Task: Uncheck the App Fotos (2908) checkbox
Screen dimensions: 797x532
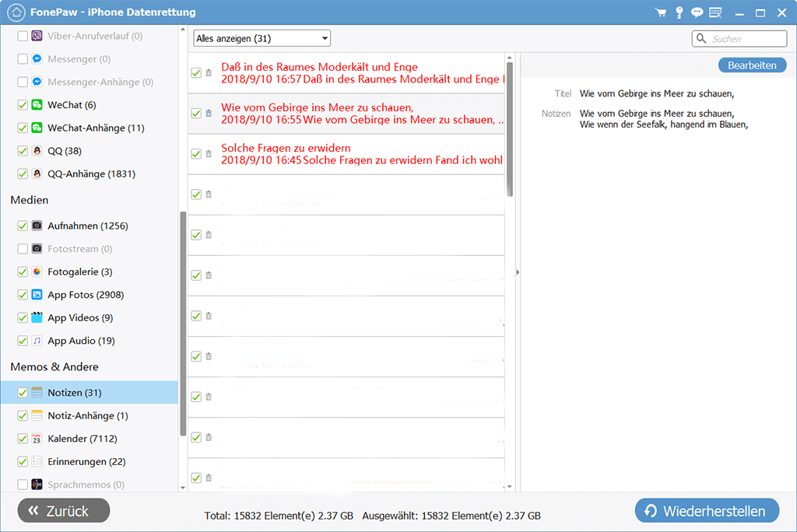Action: point(23,294)
